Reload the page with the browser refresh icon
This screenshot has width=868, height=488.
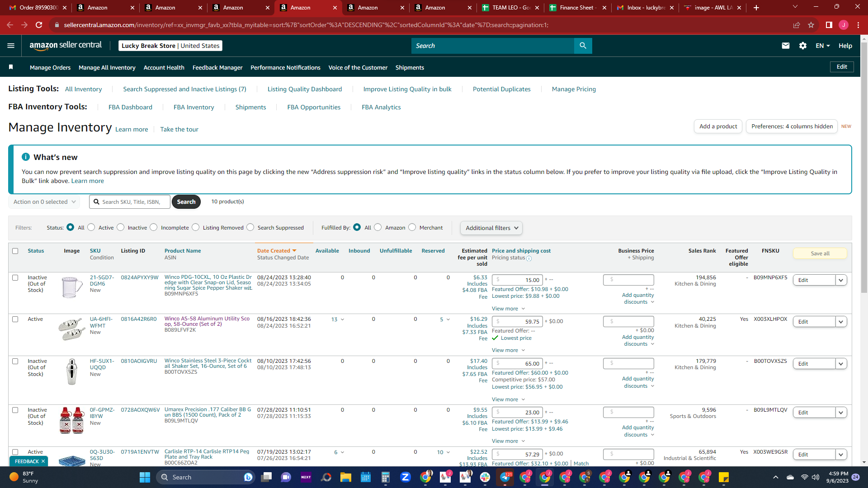39,25
